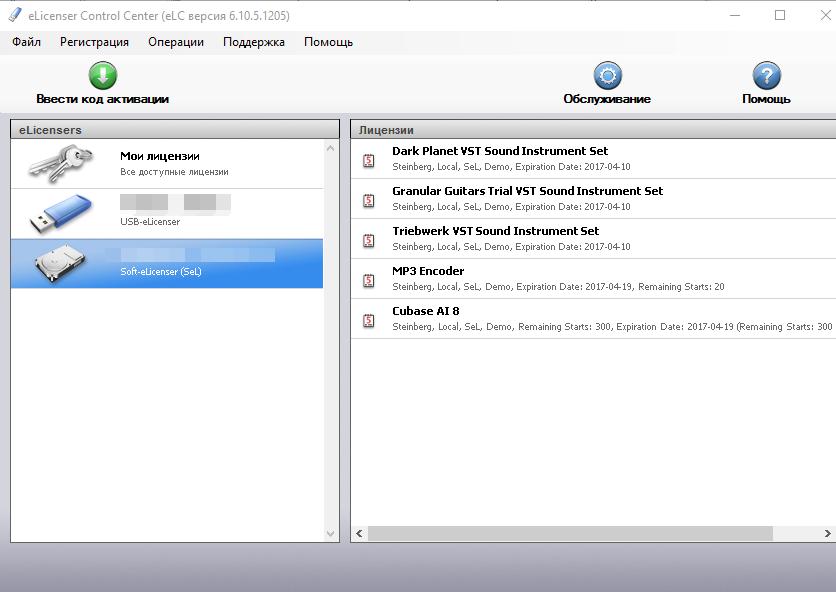This screenshot has width=836, height=592.
Task: Select the hard drive Soft-eLicenser icon
Action: (60, 263)
